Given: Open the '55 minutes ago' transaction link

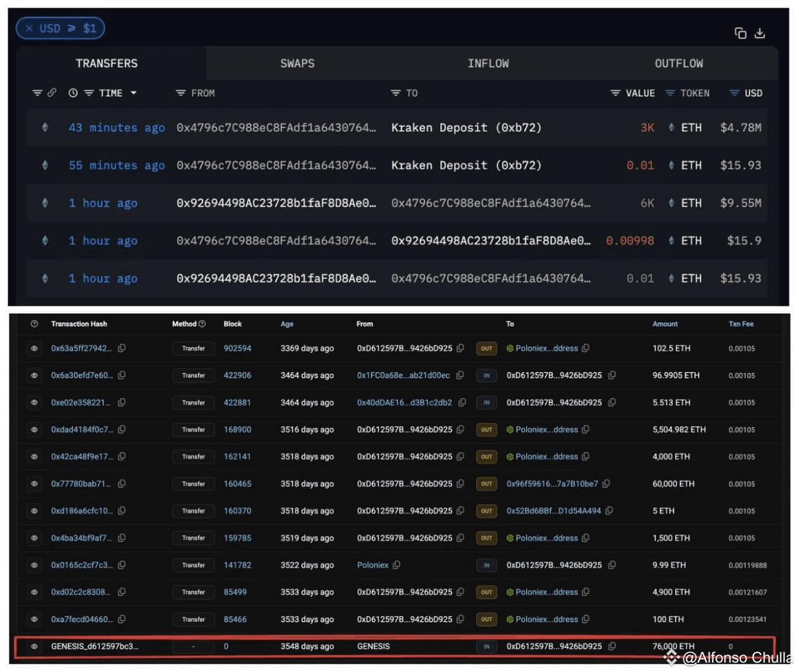Looking at the screenshot, I should 117,165.
